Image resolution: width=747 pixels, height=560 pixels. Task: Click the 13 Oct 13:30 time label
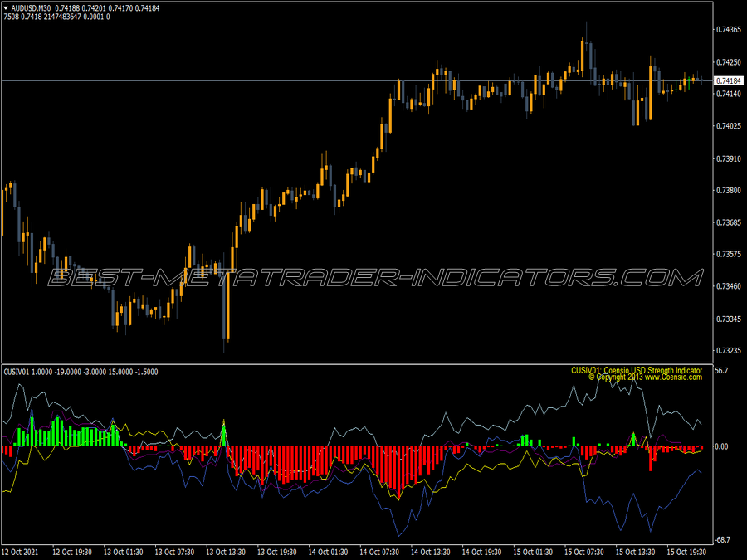coord(226,553)
